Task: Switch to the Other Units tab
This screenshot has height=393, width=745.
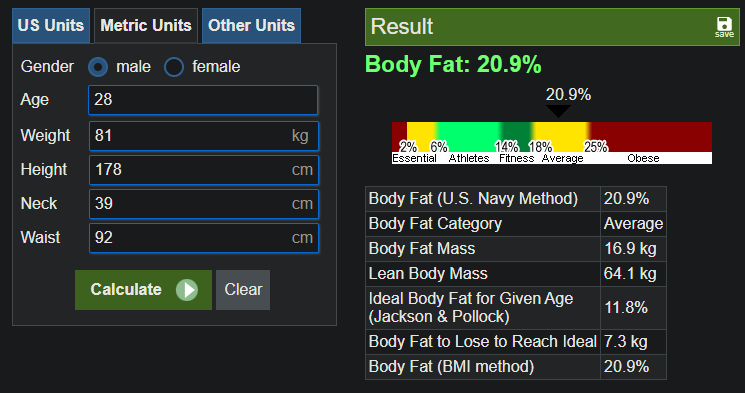Action: click(251, 26)
